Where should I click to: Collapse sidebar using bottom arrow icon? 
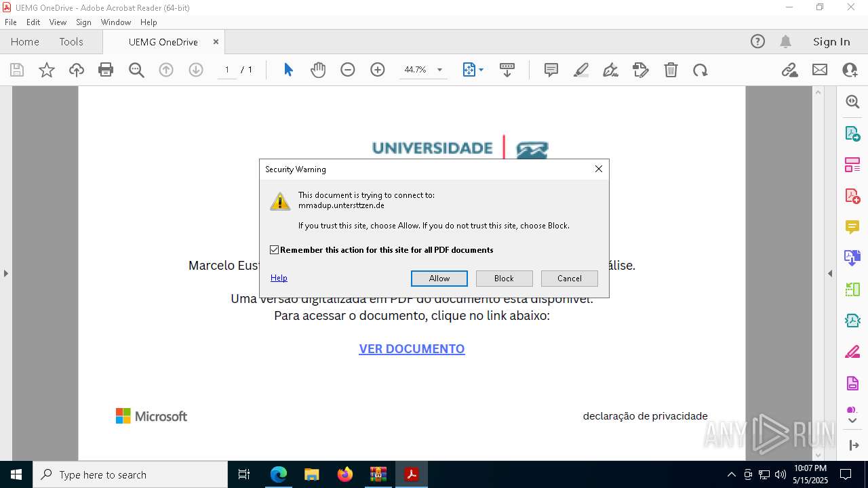tap(852, 445)
